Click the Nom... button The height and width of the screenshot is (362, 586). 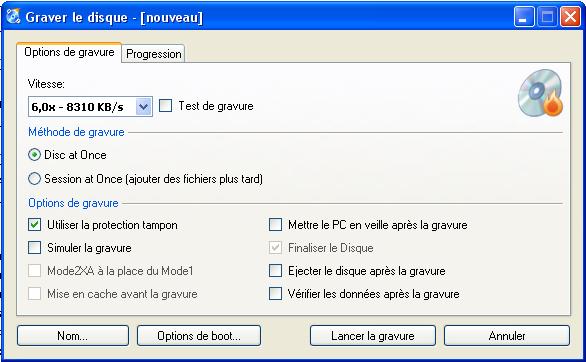[x=73, y=335]
